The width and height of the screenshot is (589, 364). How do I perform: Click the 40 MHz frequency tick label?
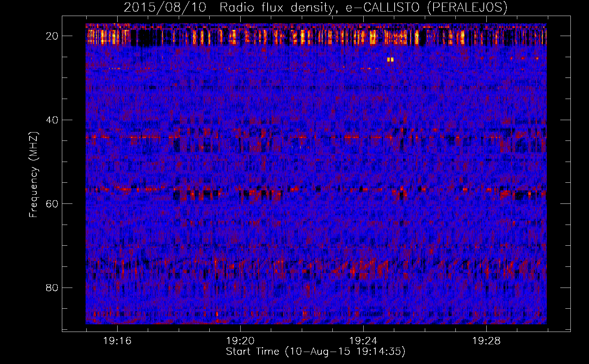(52, 120)
